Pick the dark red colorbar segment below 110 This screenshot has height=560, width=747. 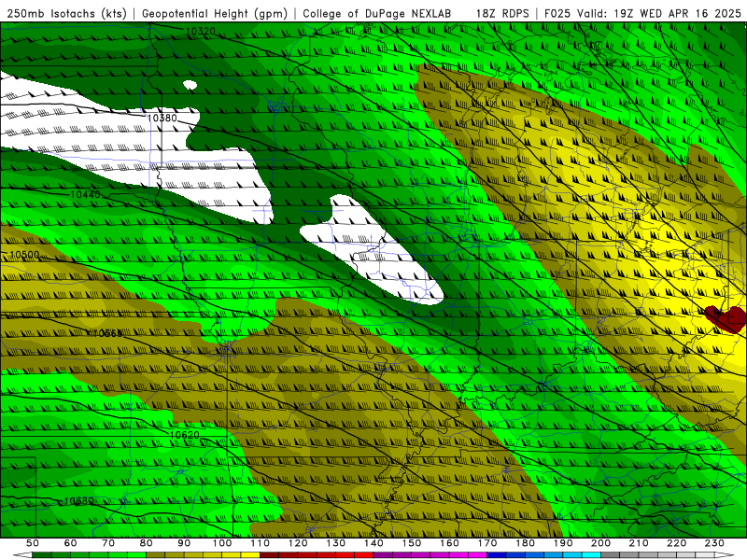click(270, 555)
